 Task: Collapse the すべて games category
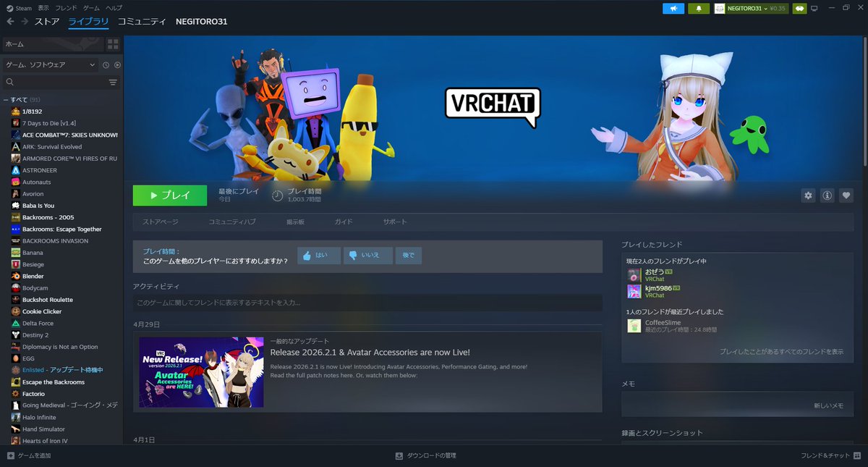click(6, 100)
